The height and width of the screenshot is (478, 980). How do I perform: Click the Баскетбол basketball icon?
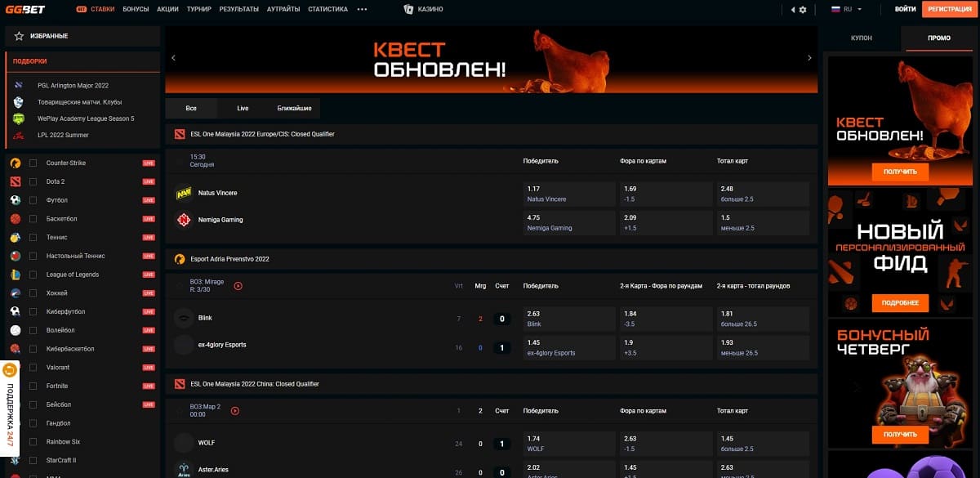16,219
